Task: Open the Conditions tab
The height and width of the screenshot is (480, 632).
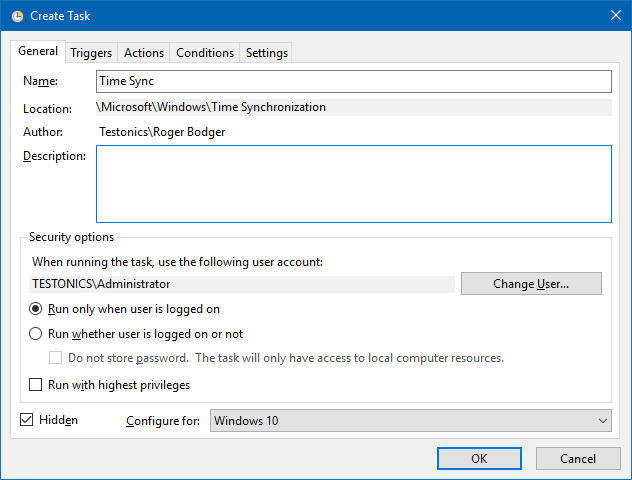Action: click(x=204, y=53)
